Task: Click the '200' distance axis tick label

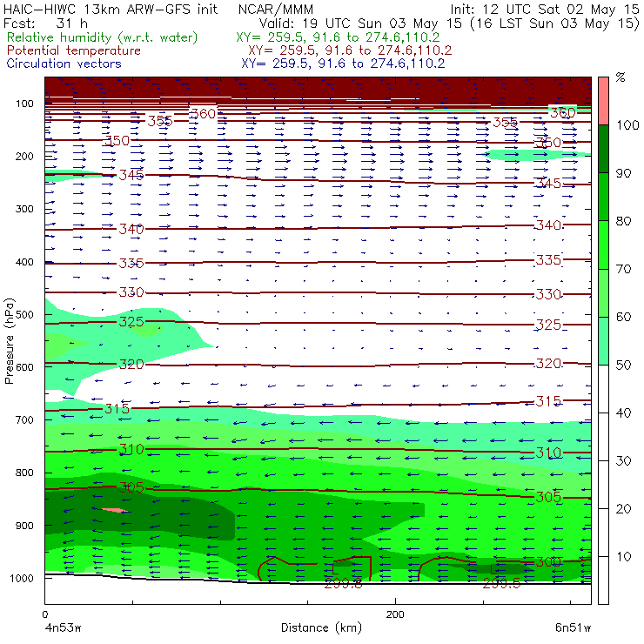Action: coord(395,614)
